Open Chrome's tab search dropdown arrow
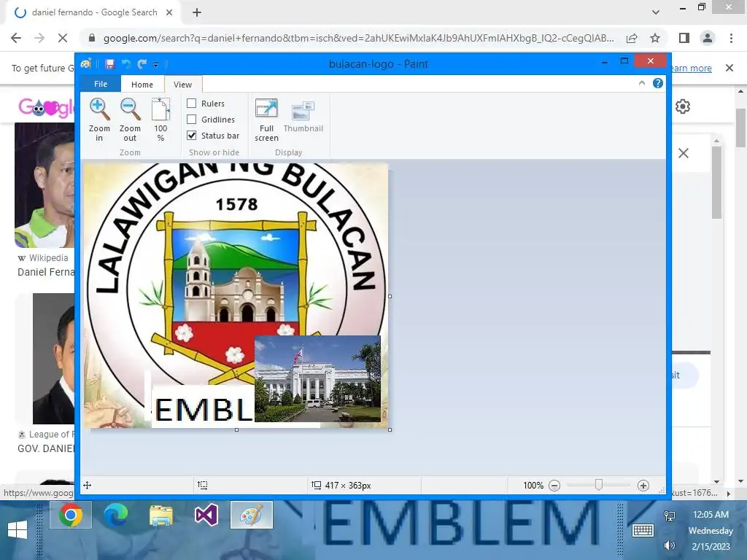This screenshot has height=560, width=747. coord(656,12)
